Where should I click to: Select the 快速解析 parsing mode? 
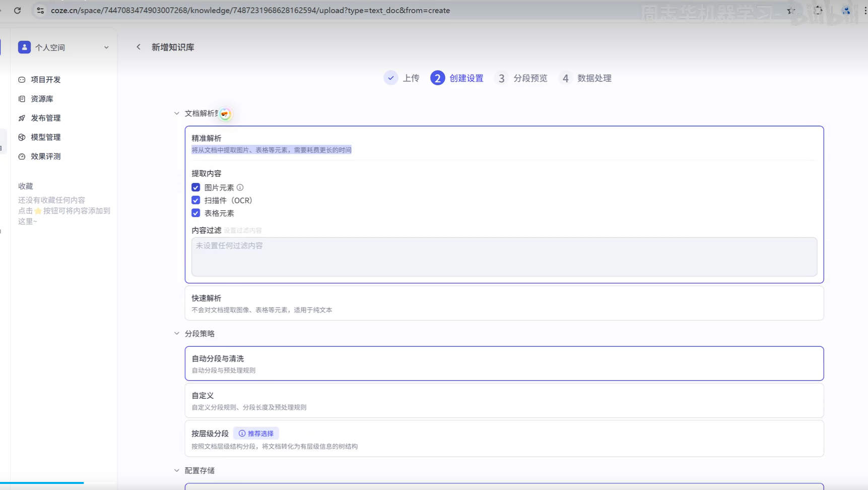pyautogui.click(x=504, y=303)
